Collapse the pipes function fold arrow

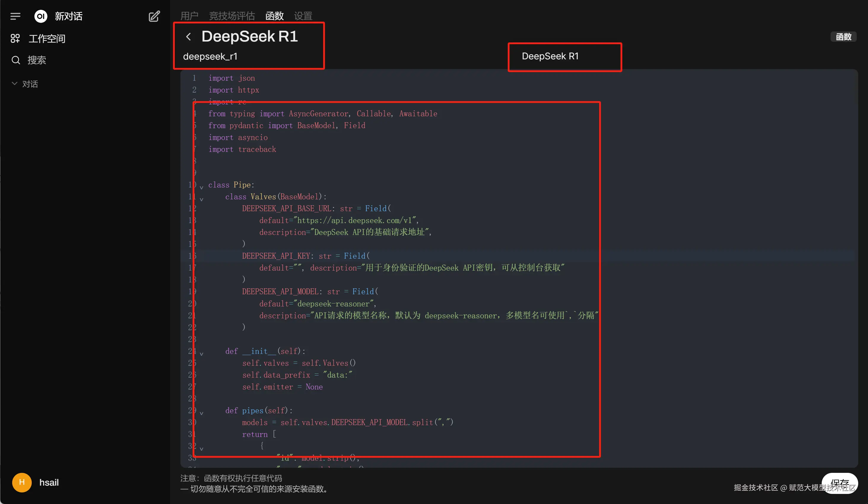pos(201,413)
